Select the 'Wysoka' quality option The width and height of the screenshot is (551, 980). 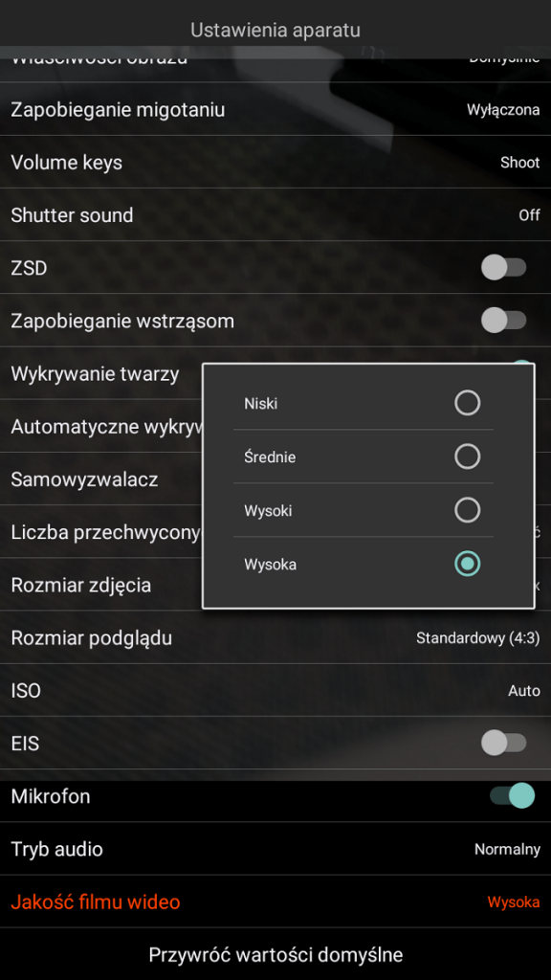467,564
